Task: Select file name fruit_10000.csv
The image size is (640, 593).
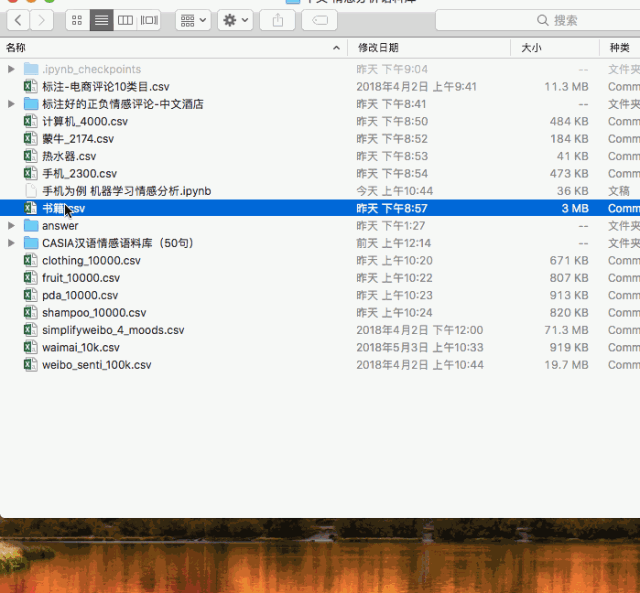Action: pos(81,278)
